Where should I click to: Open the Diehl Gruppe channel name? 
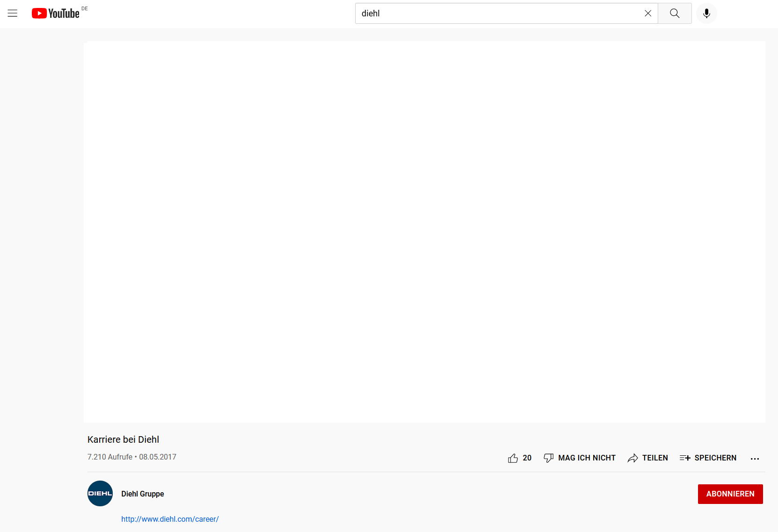point(143,494)
